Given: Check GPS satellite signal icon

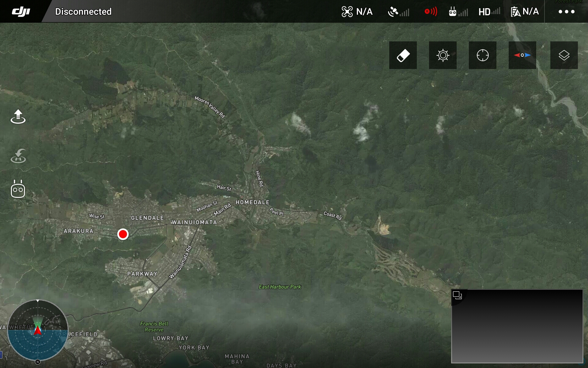Looking at the screenshot, I should [398, 12].
